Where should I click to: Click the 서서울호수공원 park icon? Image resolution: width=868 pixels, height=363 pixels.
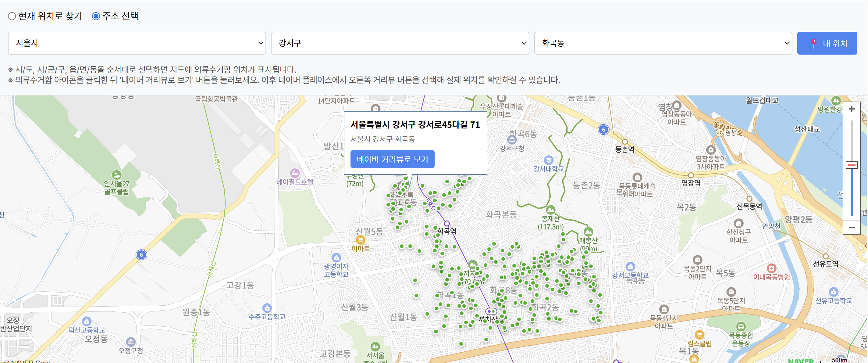pyautogui.click(x=375, y=347)
